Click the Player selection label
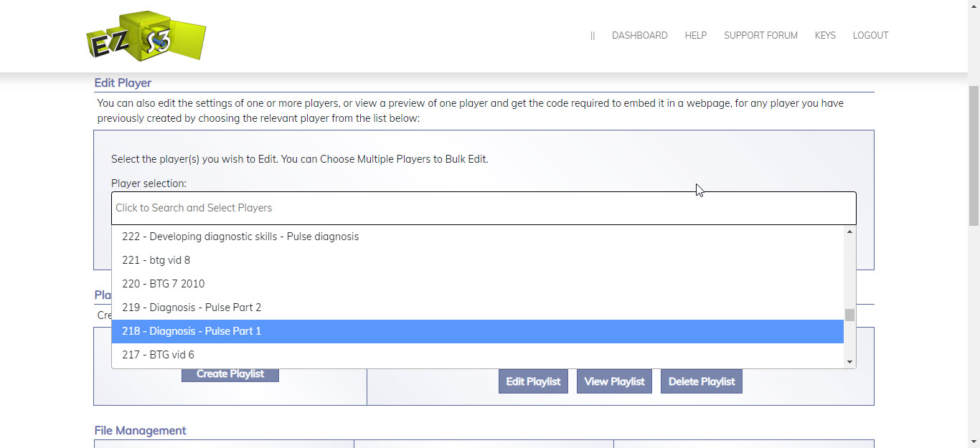Screen dimensions: 980x448 [149, 184]
